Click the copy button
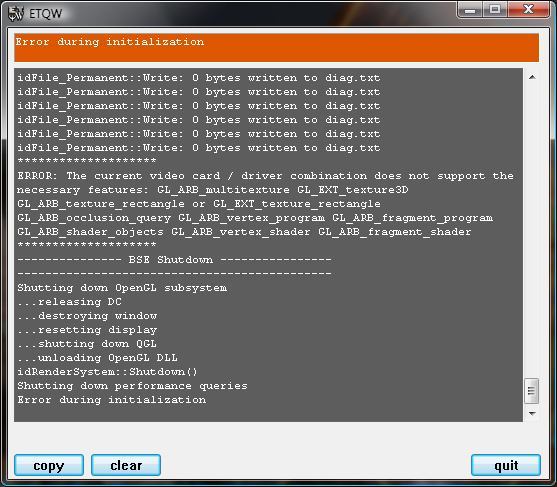 point(49,465)
